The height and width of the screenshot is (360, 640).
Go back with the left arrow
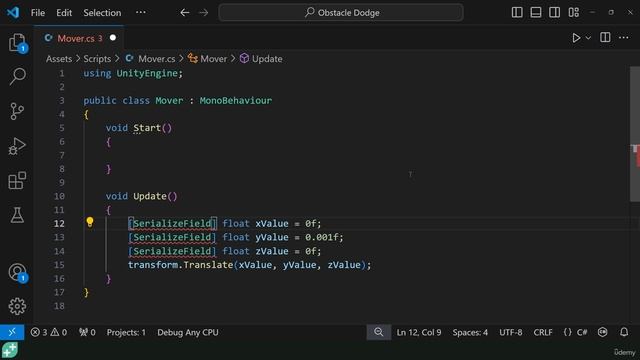click(184, 13)
